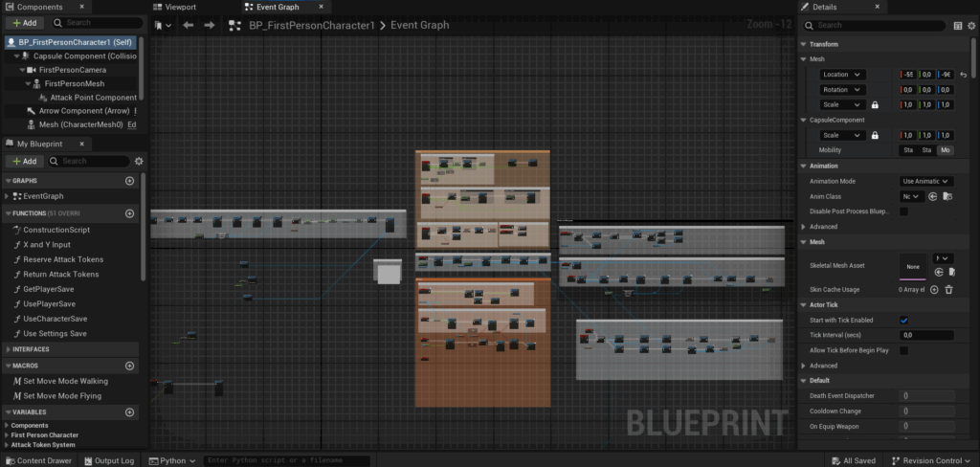Reset Mesh Location to default value
980x467 pixels.
(x=963, y=75)
